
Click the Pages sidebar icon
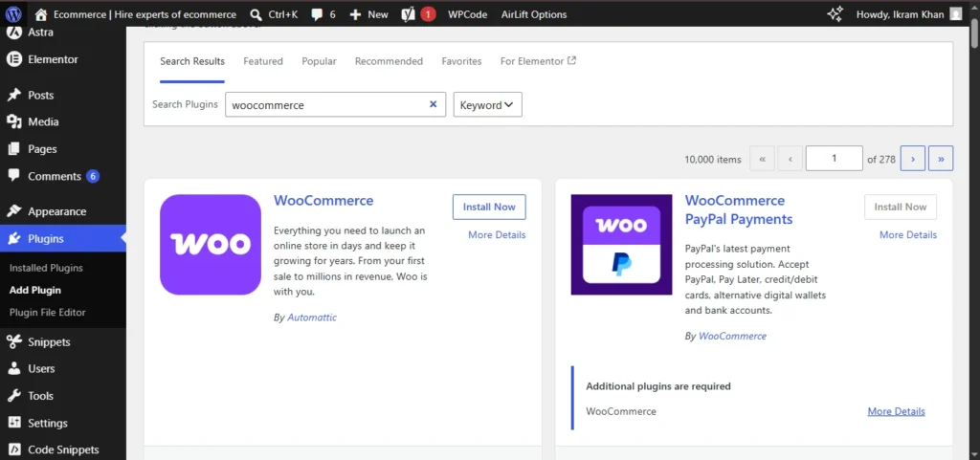[13, 149]
